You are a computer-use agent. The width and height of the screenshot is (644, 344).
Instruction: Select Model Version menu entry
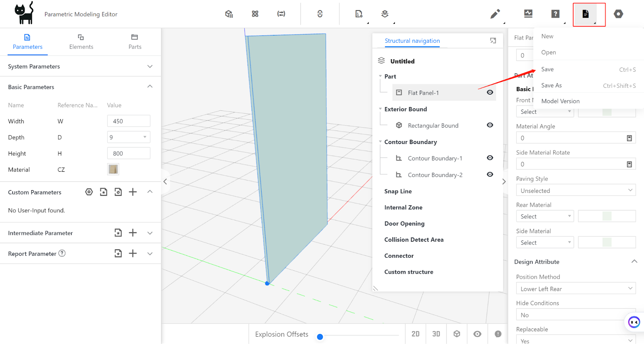560,101
